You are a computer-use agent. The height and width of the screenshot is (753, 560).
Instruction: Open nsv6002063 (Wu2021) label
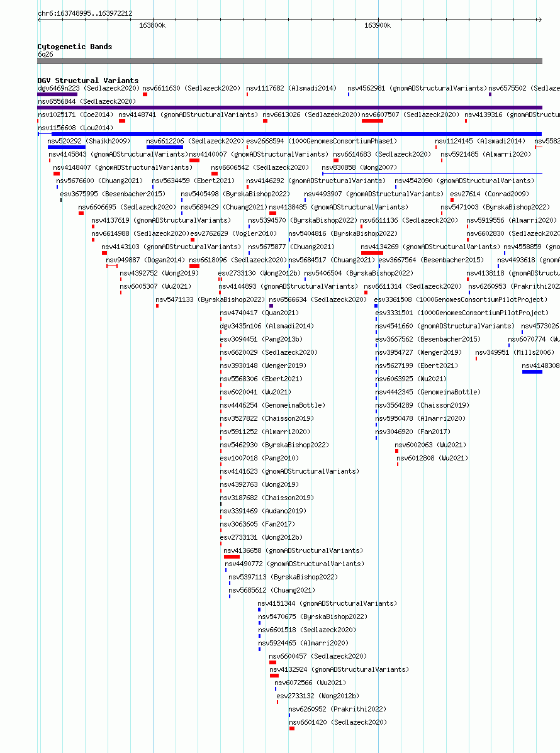point(430,445)
